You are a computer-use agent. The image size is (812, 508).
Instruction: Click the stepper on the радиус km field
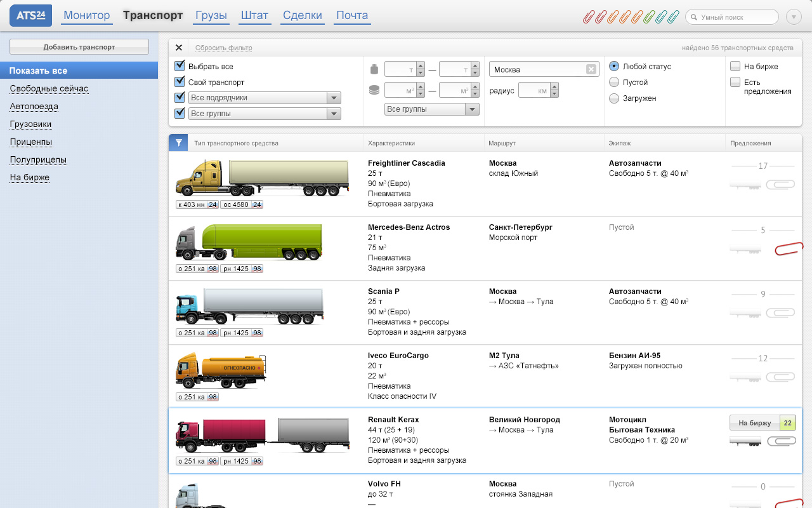pyautogui.click(x=554, y=90)
